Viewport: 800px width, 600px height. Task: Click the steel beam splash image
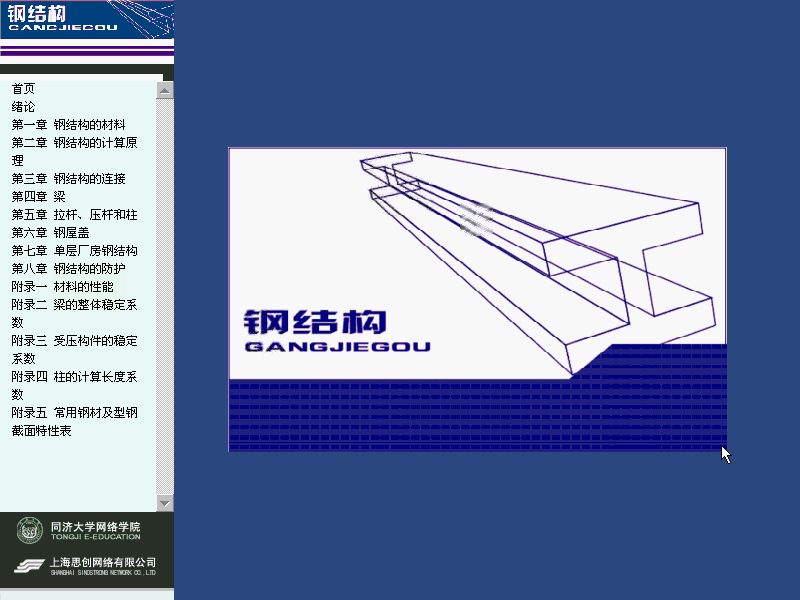pyautogui.click(x=478, y=299)
